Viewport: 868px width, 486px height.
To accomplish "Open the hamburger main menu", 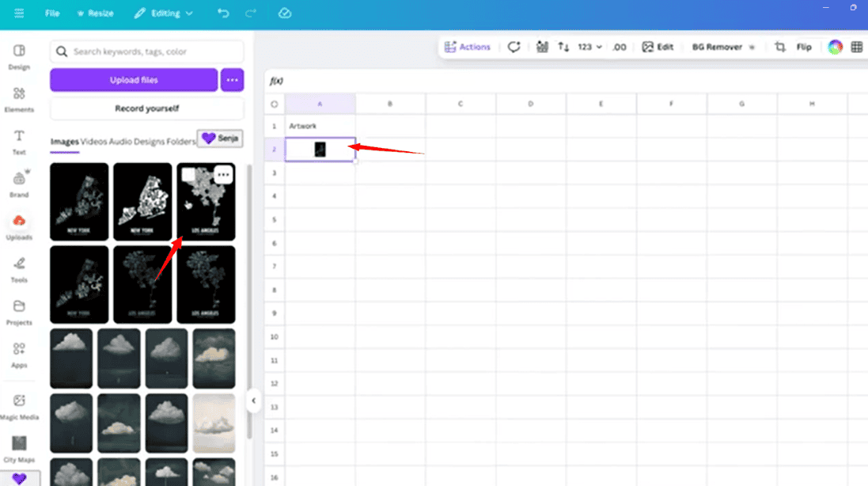I will click(19, 13).
